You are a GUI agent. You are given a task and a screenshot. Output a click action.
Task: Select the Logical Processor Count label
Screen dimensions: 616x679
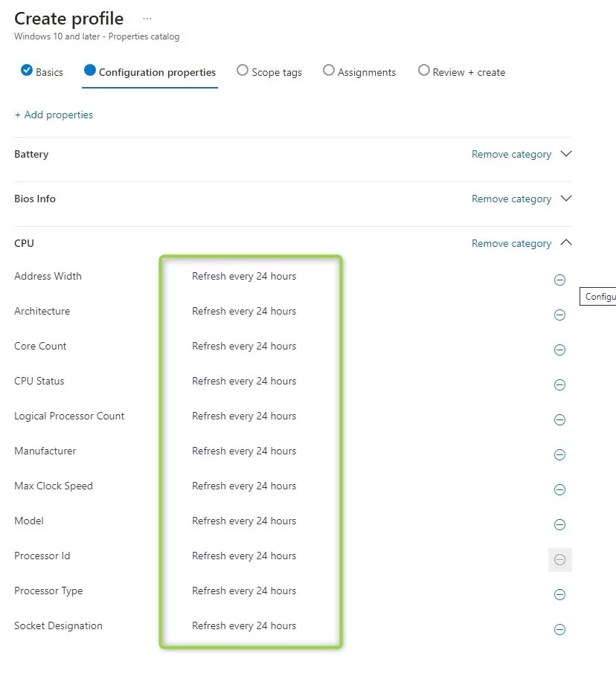tap(69, 416)
